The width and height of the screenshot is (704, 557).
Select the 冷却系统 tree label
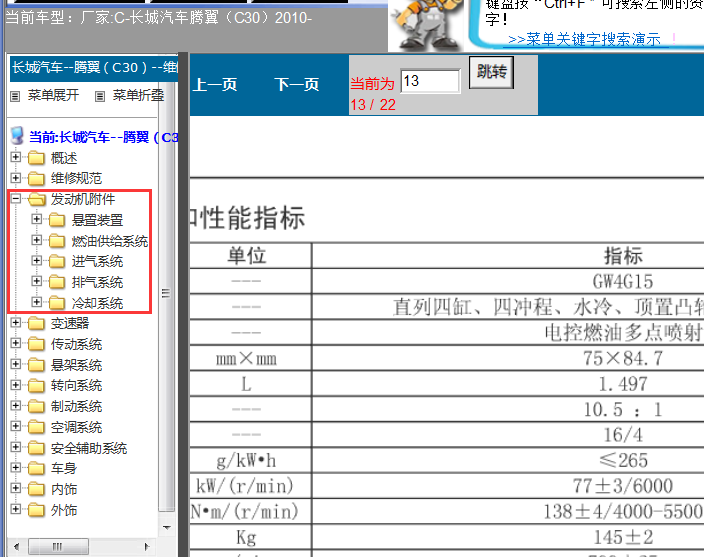coord(97,303)
